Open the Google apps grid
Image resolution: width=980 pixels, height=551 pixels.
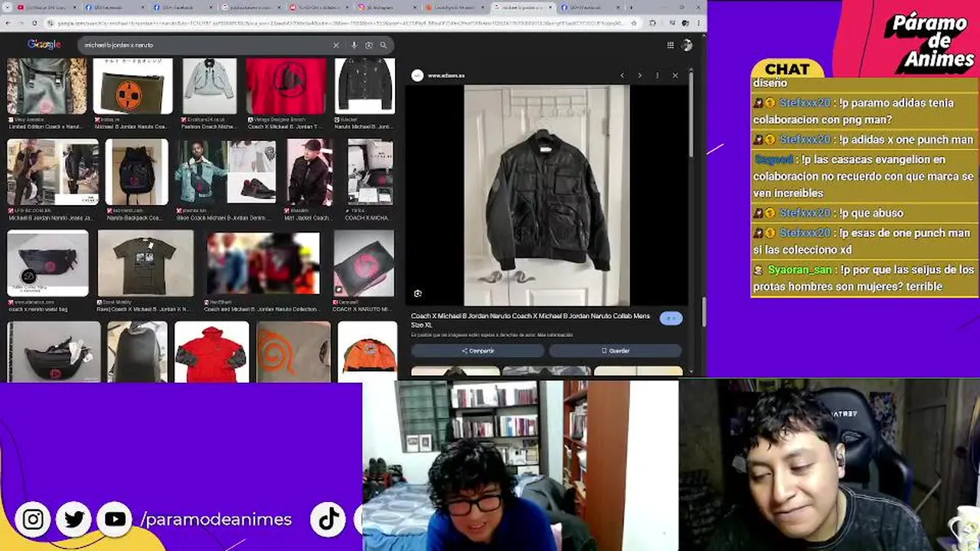(x=670, y=45)
